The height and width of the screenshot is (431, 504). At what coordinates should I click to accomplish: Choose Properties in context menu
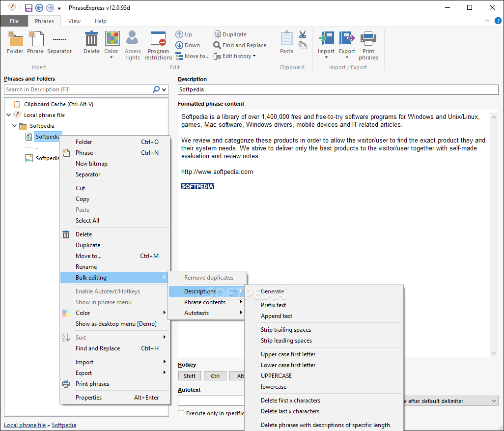[x=115, y=398]
